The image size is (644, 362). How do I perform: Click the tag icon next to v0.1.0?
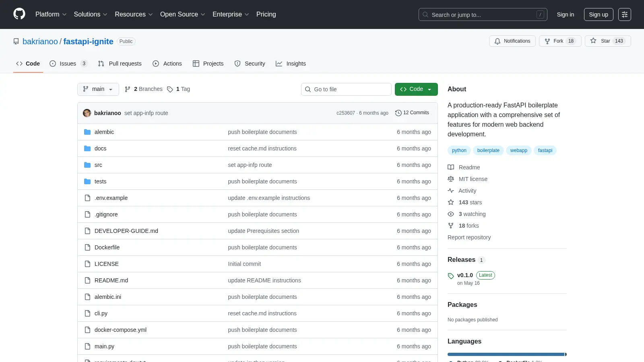click(x=451, y=276)
